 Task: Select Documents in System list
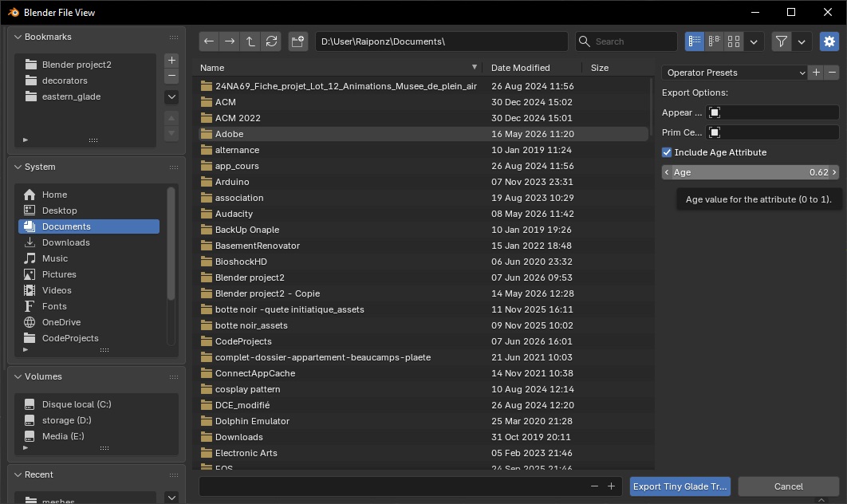pyautogui.click(x=89, y=226)
